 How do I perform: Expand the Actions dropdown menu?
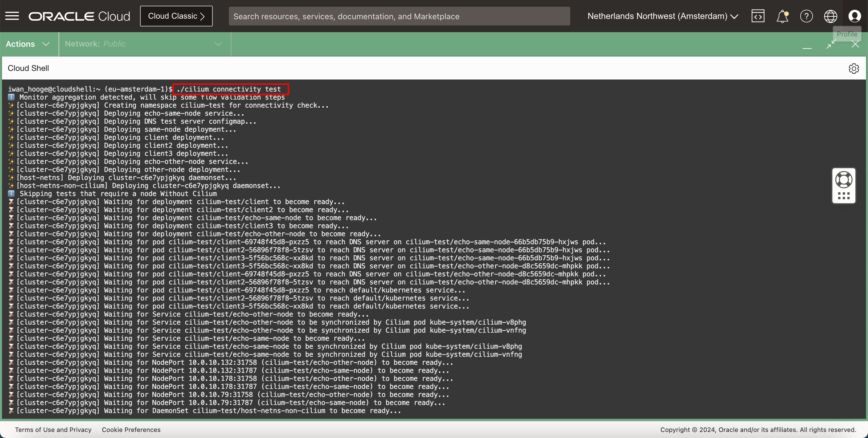coord(28,44)
